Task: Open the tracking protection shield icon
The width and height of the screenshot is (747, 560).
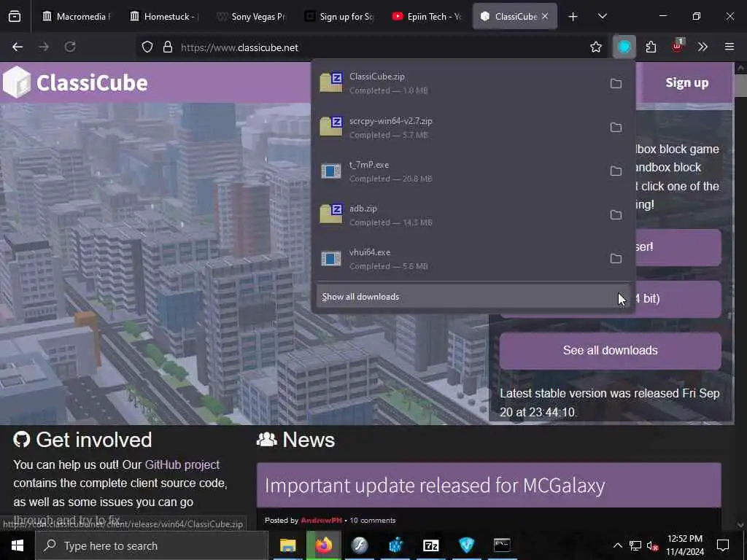Action: tap(147, 47)
